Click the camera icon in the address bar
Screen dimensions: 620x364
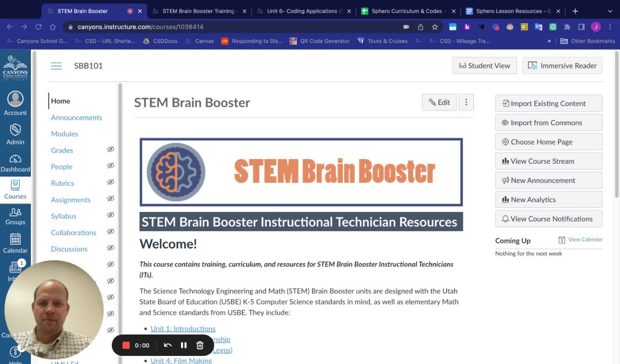[406, 27]
